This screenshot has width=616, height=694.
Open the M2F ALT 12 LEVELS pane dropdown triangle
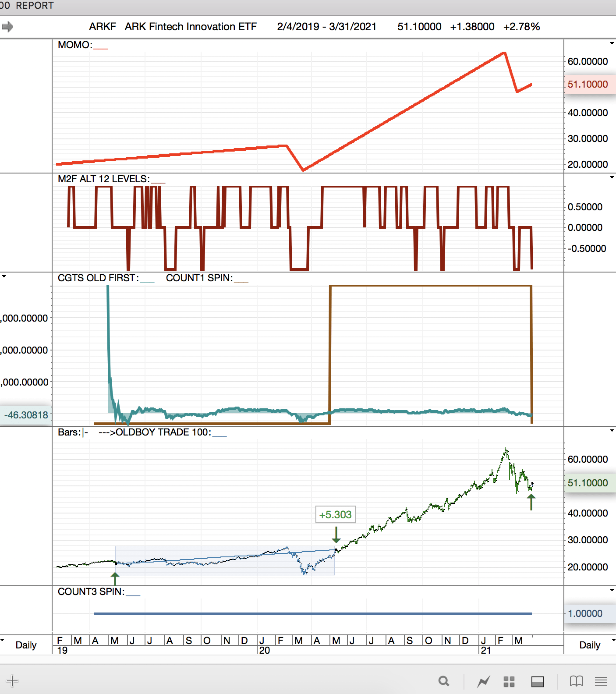tap(612, 177)
